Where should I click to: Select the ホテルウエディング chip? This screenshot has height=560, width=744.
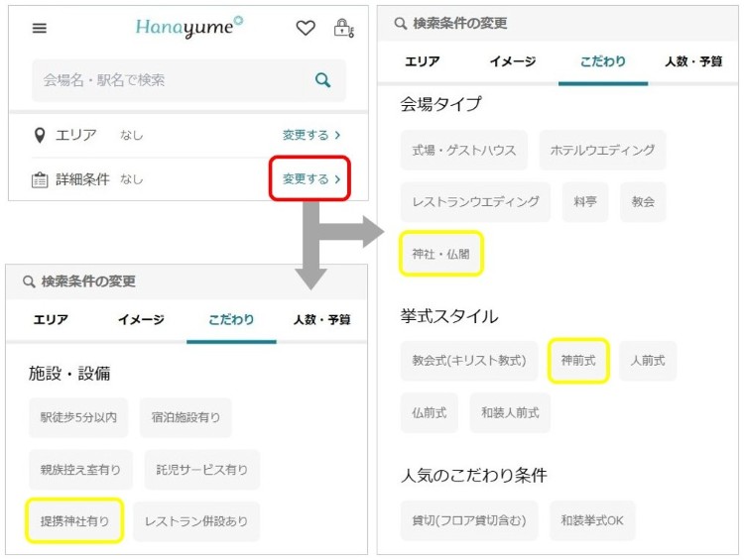603,151
